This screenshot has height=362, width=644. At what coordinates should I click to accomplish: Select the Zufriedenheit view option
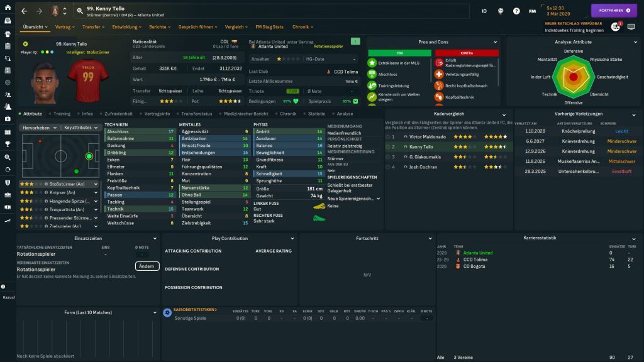pos(118,114)
